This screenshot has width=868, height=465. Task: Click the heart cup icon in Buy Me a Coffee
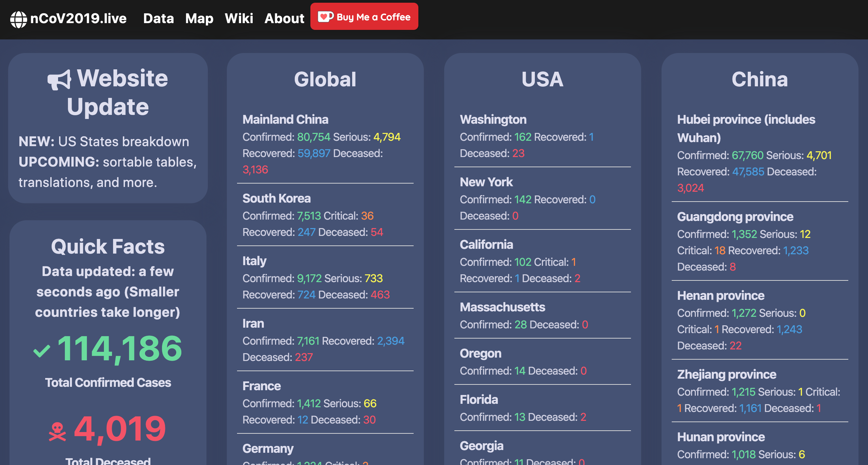click(325, 17)
